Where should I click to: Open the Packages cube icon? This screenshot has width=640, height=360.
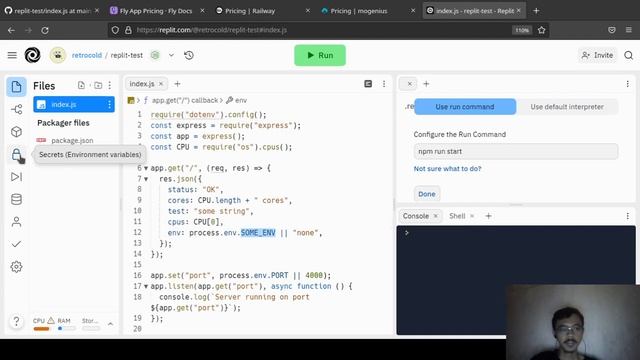click(16, 132)
